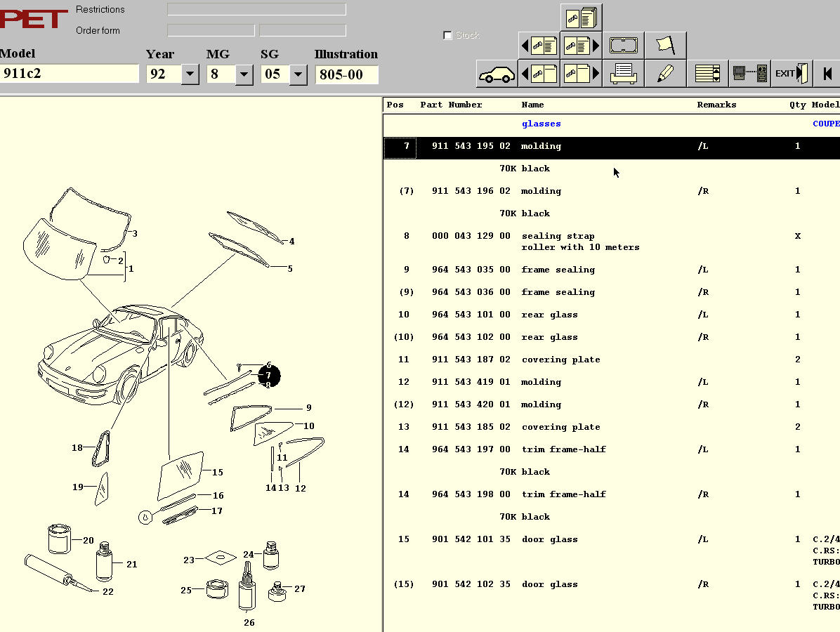This screenshot has width=840, height=632.
Task: Click the Pos column header
Action: tap(395, 105)
